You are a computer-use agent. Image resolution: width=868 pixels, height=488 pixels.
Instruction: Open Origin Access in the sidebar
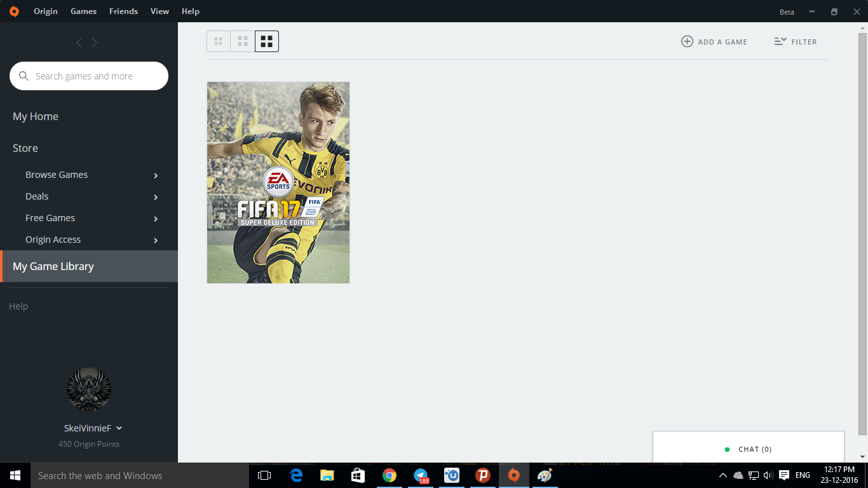point(53,240)
